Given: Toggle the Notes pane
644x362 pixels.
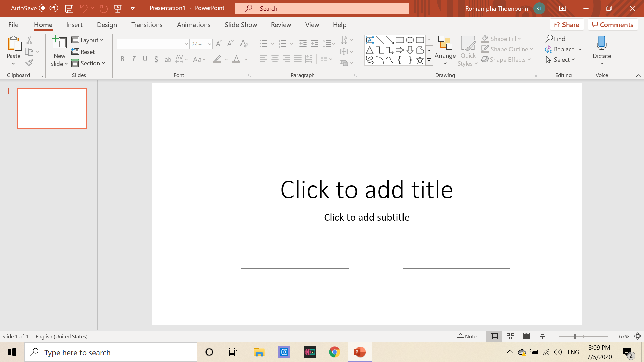Looking at the screenshot, I should click(x=468, y=336).
